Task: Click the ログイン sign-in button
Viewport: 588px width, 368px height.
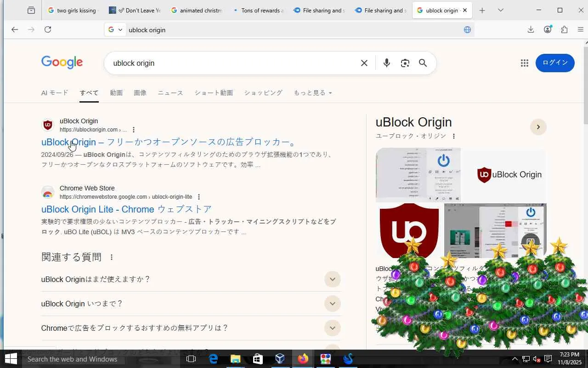Action: [555, 63]
